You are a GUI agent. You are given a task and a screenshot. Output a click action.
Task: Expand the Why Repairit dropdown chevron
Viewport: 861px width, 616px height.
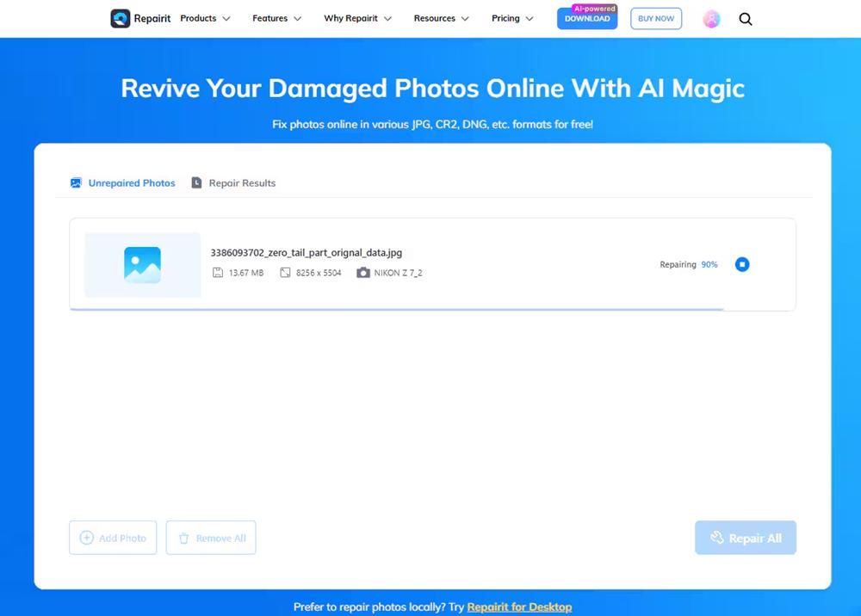(x=387, y=19)
